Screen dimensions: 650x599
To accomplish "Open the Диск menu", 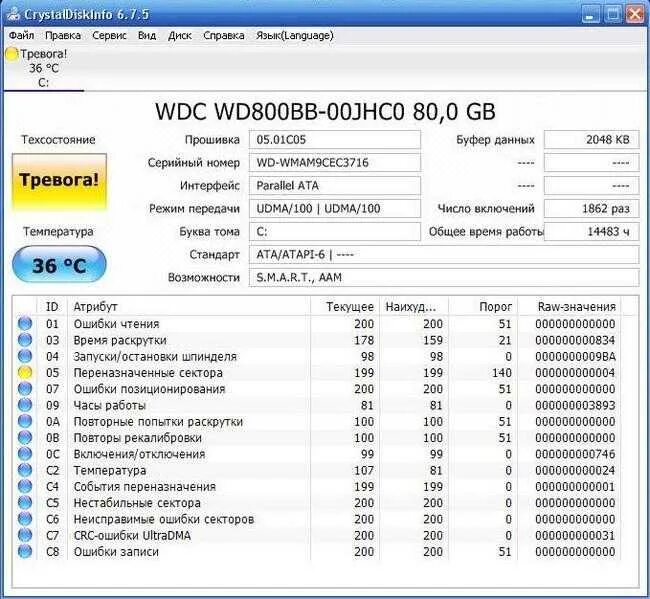I will [x=180, y=36].
